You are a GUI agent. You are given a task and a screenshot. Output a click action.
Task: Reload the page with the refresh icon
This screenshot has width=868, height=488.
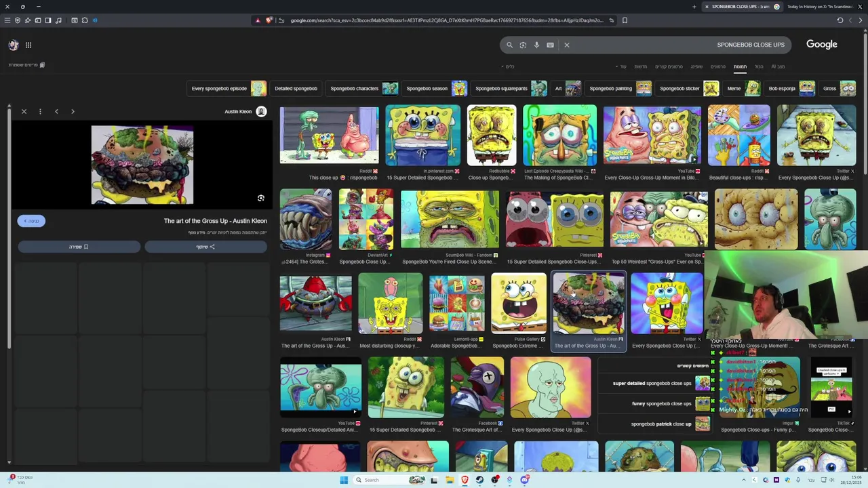click(840, 20)
